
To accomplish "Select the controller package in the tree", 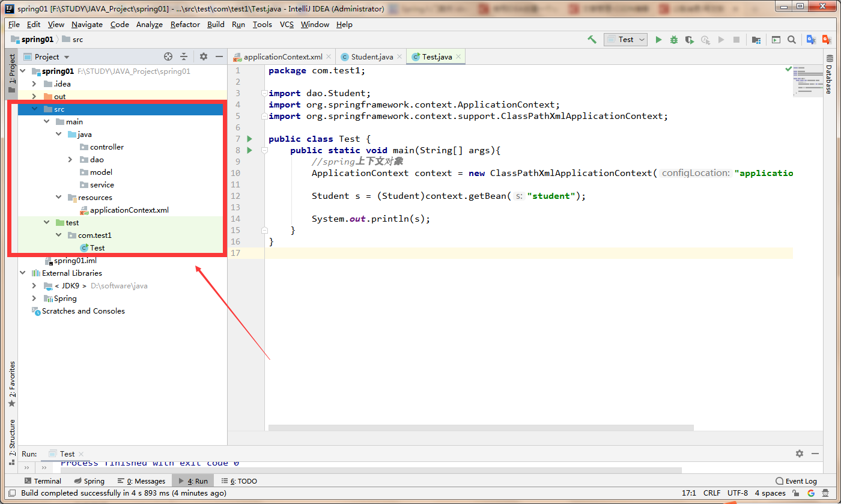I will point(107,147).
